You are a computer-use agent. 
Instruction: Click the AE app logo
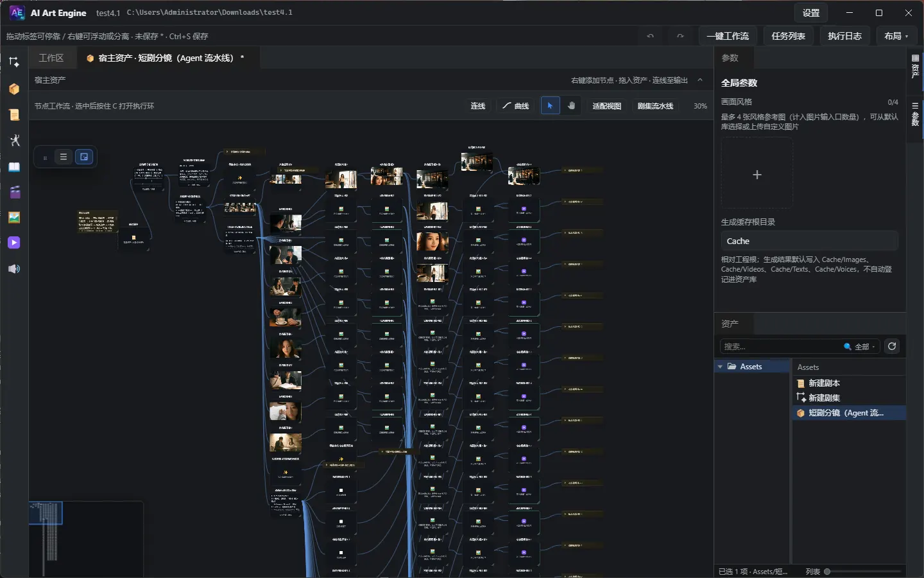[17, 13]
